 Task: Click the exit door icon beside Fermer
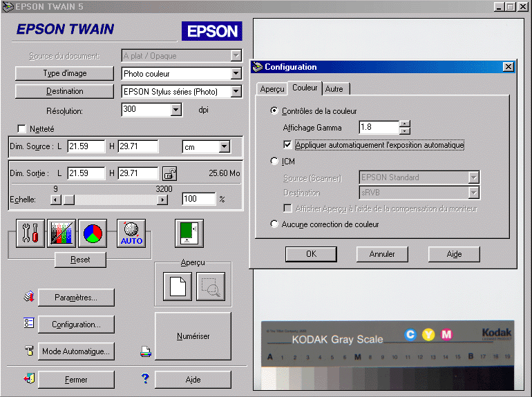[x=29, y=378]
